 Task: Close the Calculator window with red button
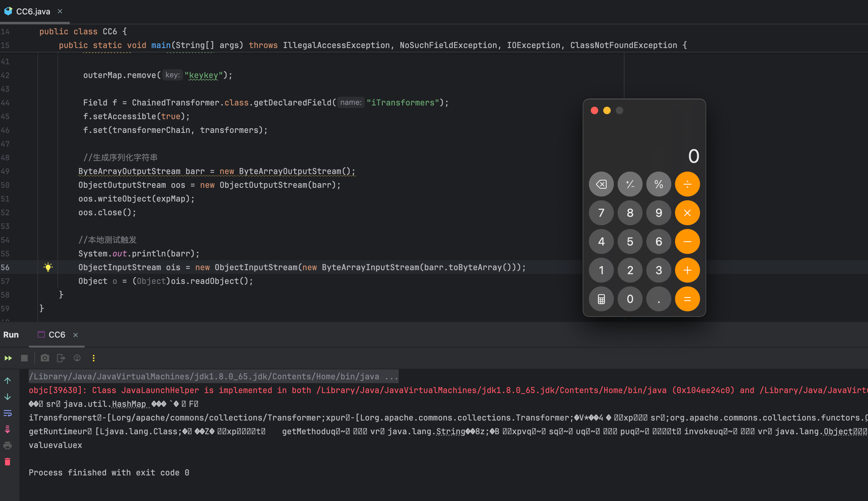[594, 110]
